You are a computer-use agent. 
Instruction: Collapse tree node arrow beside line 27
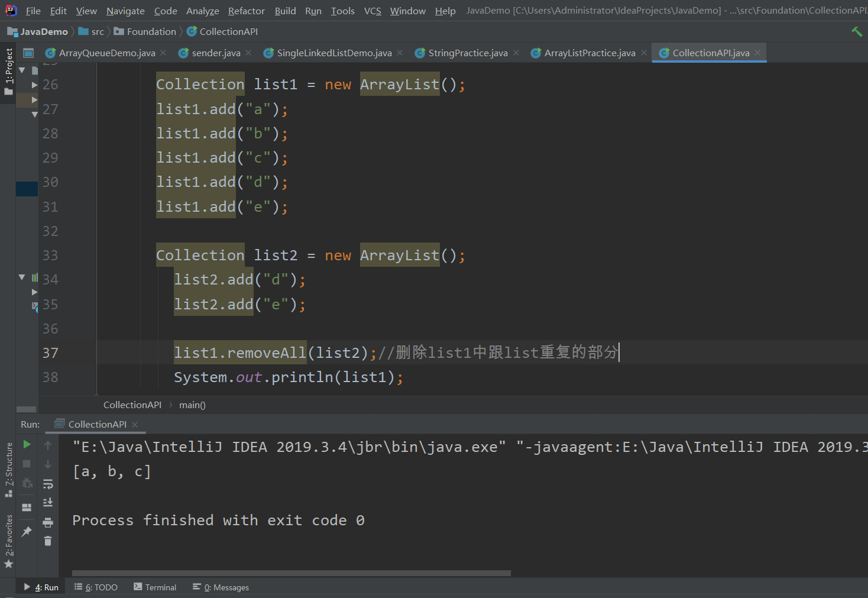pos(34,114)
